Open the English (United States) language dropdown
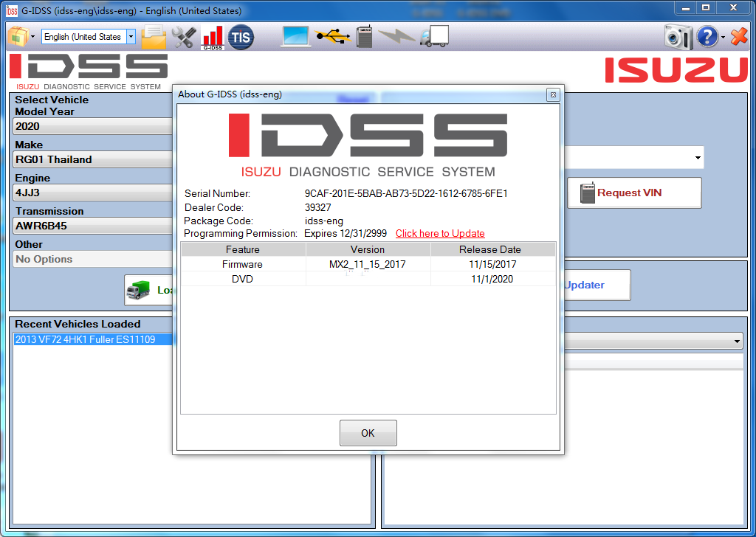Screen dimensions: 756x537 131,37
